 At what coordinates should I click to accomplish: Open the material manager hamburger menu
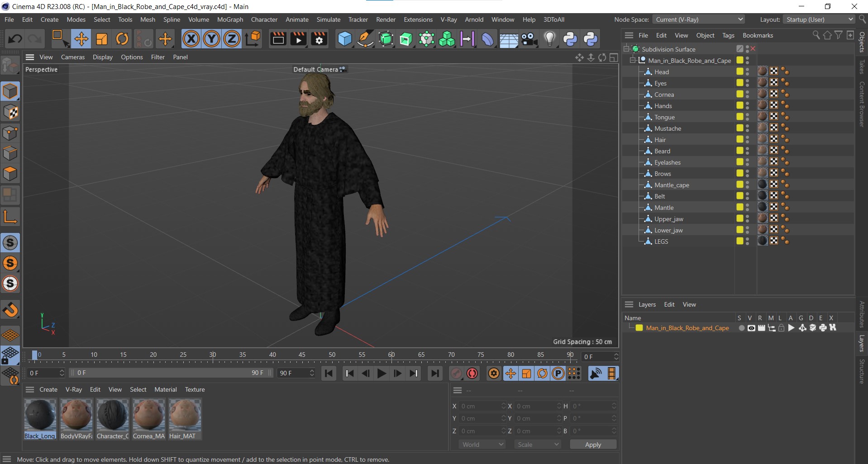(x=30, y=389)
